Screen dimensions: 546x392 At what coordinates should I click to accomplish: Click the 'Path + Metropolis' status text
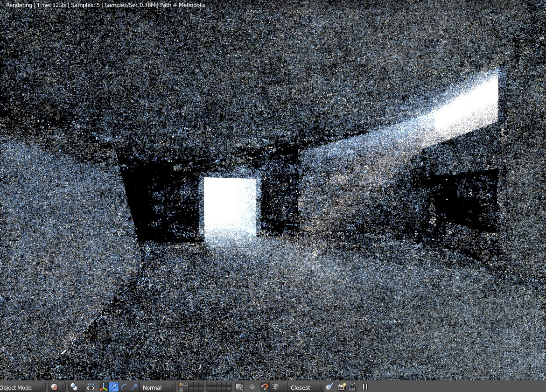(x=182, y=5)
